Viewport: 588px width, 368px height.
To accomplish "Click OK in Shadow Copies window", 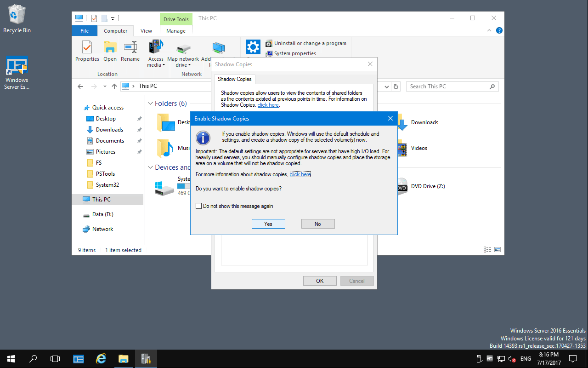I will 320,281.
